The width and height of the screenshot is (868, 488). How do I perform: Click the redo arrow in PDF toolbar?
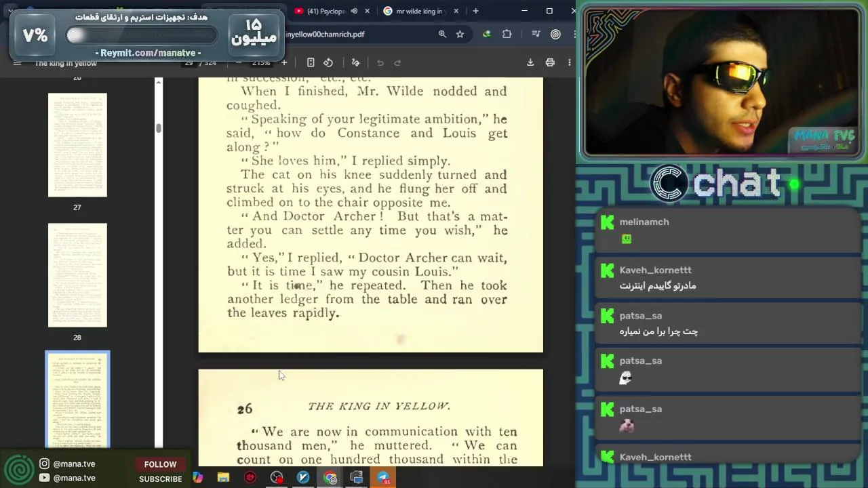point(398,62)
